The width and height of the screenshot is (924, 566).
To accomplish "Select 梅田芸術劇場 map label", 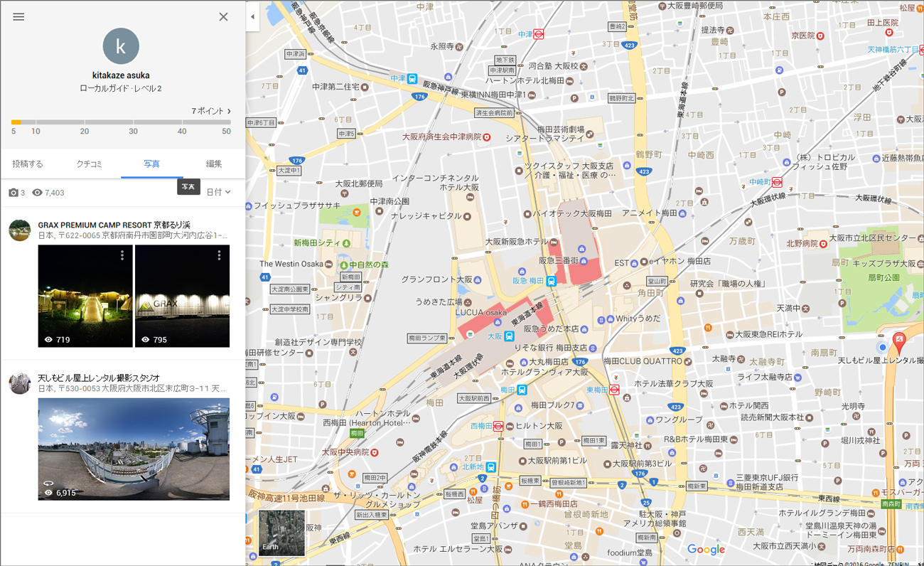I will [560, 130].
